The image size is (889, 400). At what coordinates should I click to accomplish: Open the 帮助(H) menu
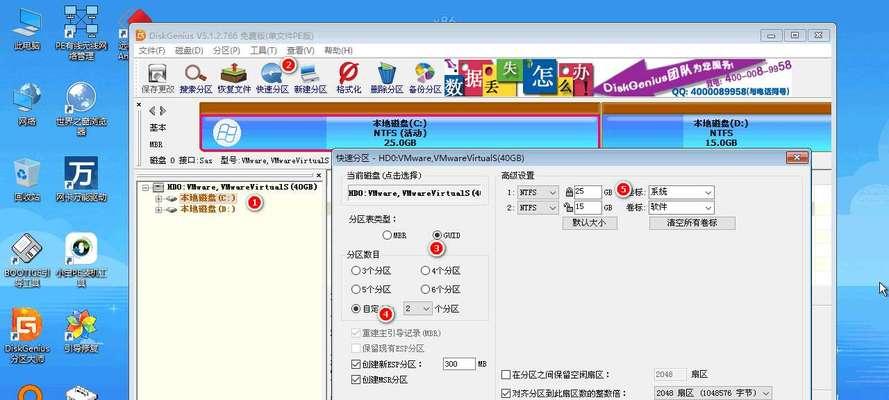pyautogui.click(x=338, y=50)
